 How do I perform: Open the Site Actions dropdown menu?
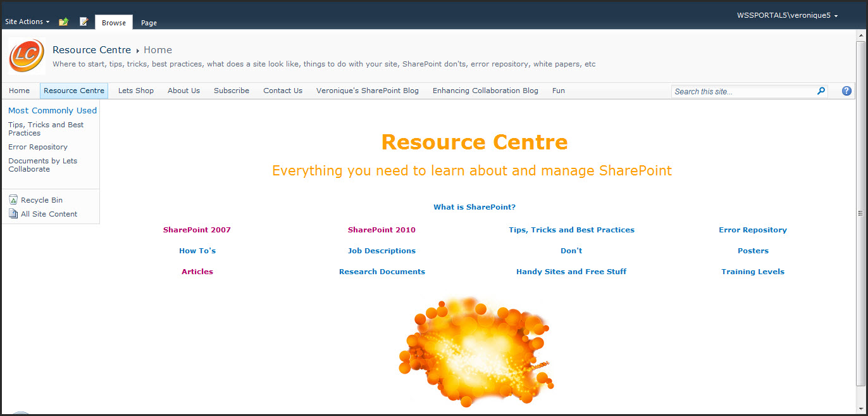coord(27,22)
